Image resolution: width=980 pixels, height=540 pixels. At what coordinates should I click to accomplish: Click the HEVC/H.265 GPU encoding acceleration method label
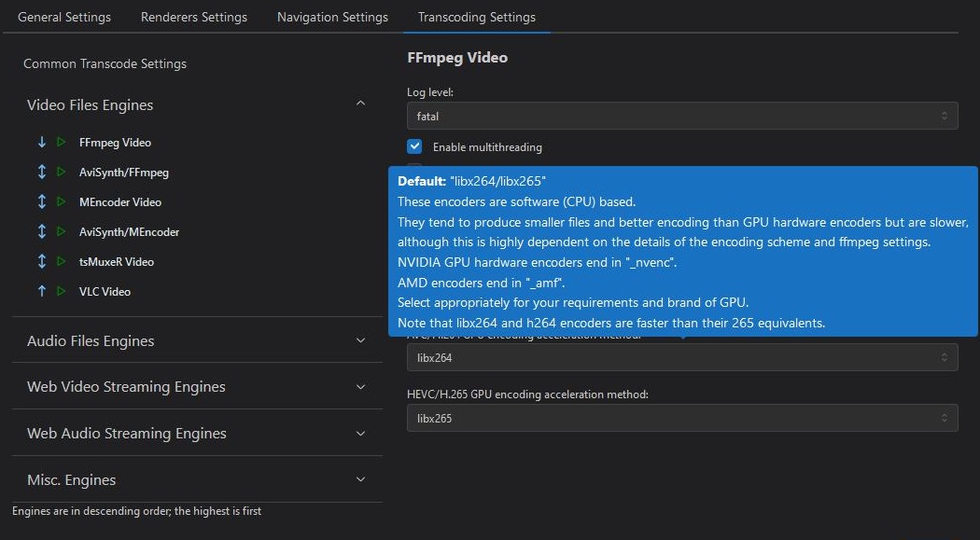point(527,395)
